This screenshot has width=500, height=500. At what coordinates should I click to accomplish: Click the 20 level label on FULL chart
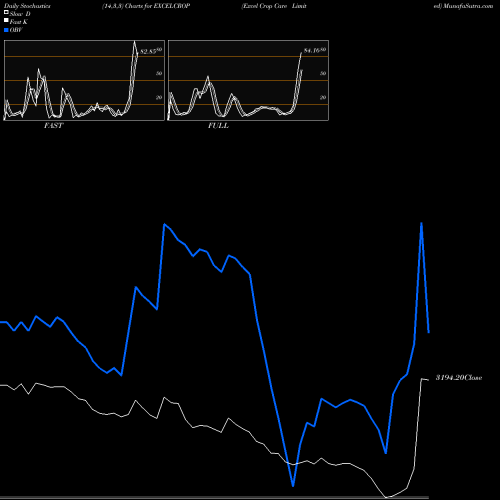point(323,97)
